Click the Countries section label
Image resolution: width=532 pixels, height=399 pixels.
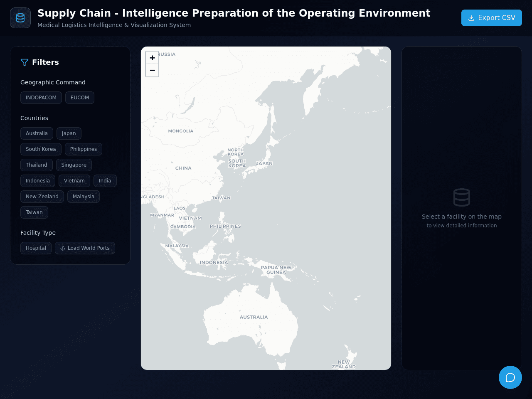click(34, 118)
